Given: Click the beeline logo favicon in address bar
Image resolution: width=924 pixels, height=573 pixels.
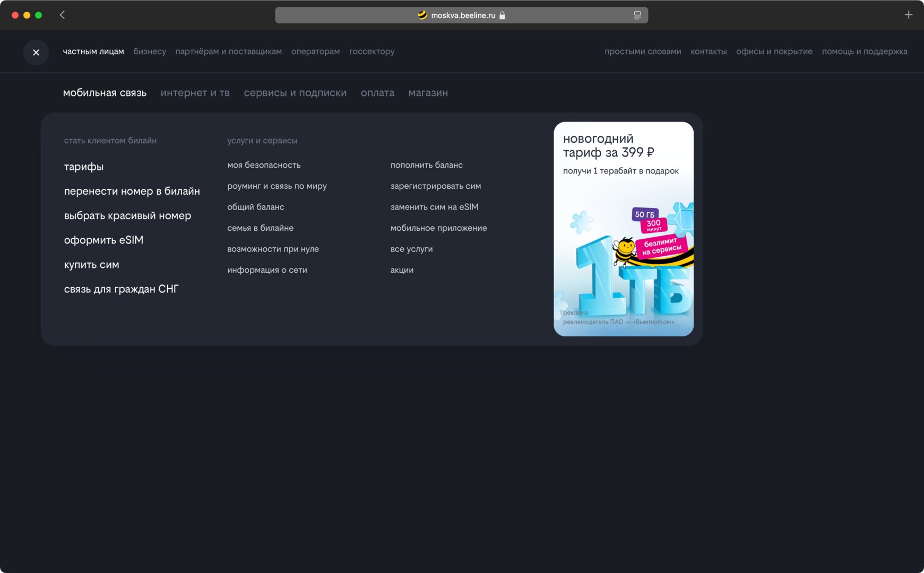Looking at the screenshot, I should click(x=422, y=15).
